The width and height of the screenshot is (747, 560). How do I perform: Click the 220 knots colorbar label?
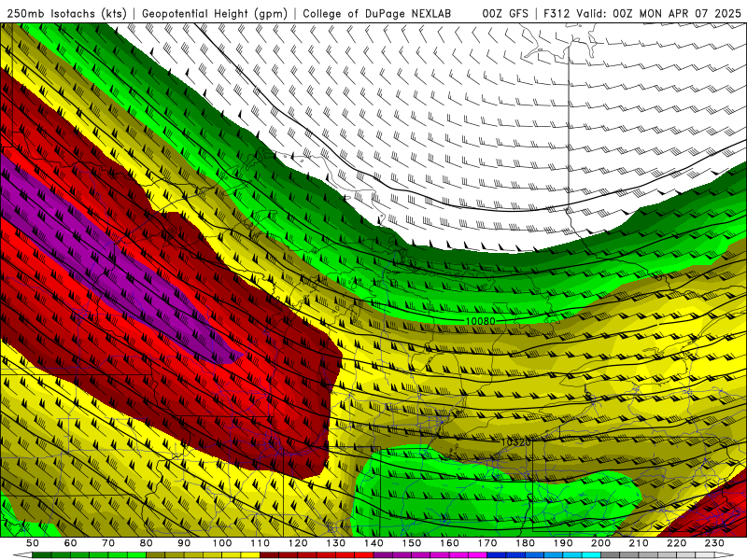pyautogui.click(x=676, y=542)
